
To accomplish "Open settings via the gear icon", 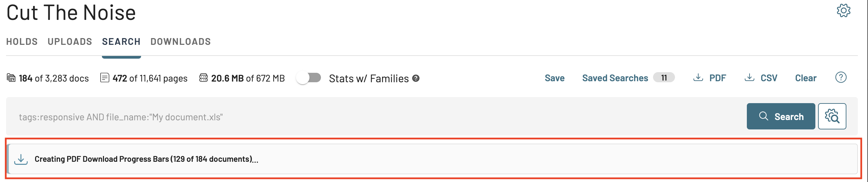I will click(x=843, y=10).
